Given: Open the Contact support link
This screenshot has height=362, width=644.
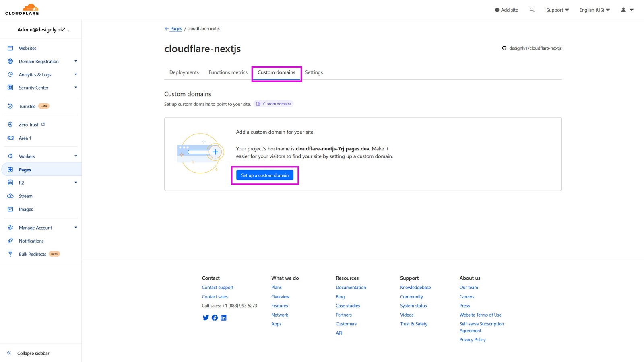Looking at the screenshot, I should 217,287.
